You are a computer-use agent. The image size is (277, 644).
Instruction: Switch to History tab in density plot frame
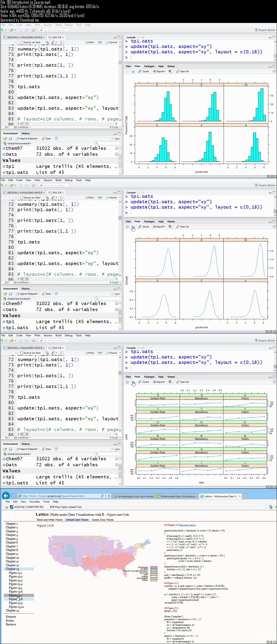pos(26,289)
